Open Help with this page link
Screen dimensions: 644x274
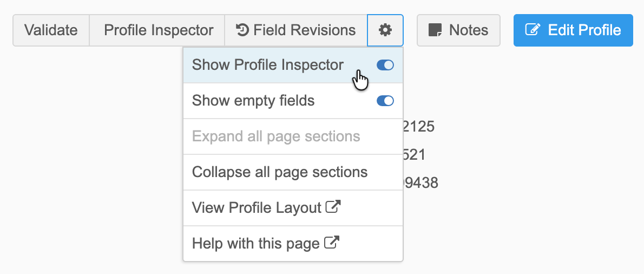pos(293,244)
